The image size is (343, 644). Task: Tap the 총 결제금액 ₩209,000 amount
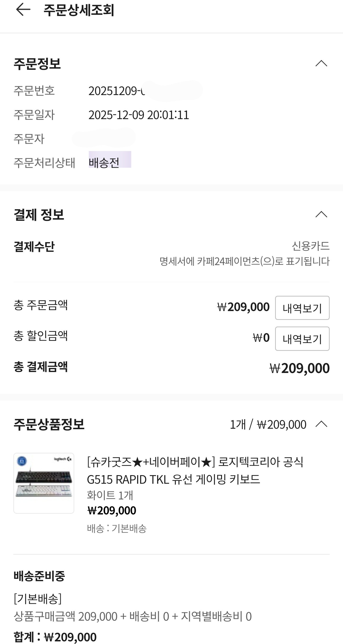pyautogui.click(x=299, y=368)
